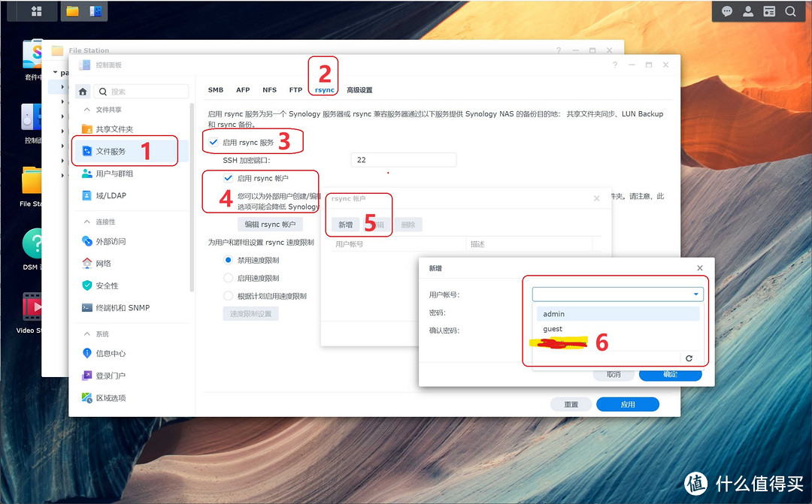Open Info Center (信息中心) settings
The height and width of the screenshot is (504, 812).
[x=104, y=354]
